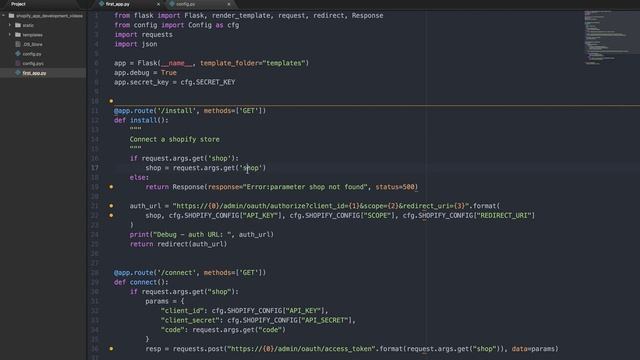This screenshot has width=640, height=360.
Task: Click the 'install' function name on line 12
Action: coord(143,120)
